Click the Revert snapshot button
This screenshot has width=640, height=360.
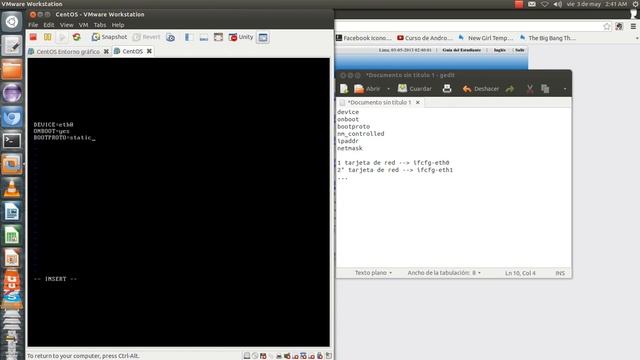click(147, 37)
